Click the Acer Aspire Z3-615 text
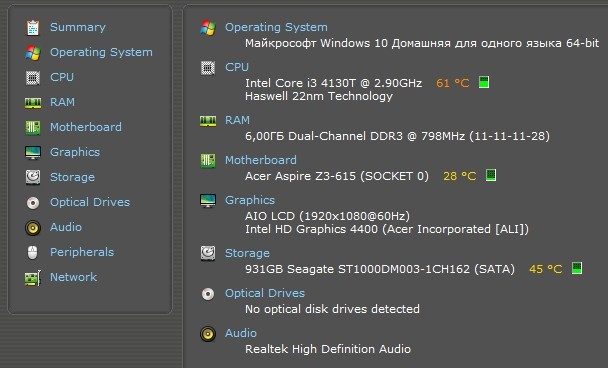The height and width of the screenshot is (368, 608). coord(337,176)
